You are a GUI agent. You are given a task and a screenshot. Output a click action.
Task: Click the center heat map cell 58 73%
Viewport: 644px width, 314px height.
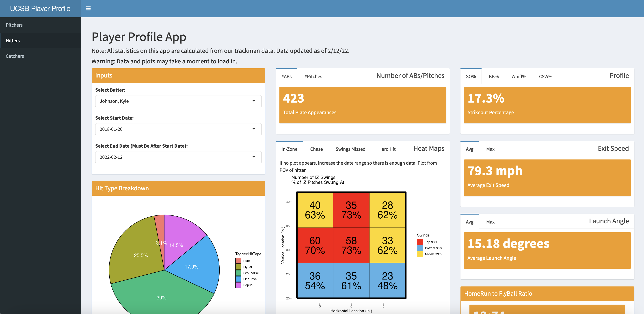point(351,245)
